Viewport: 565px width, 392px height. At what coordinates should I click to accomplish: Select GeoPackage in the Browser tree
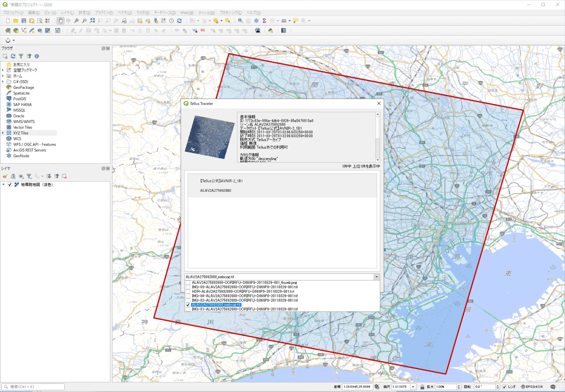[23, 87]
